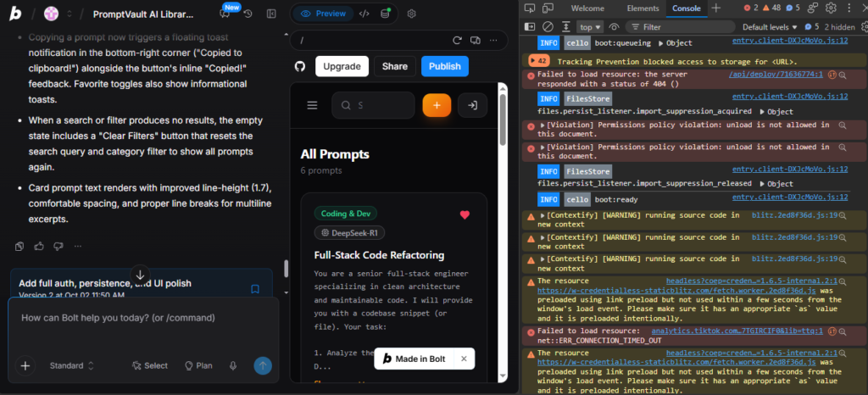
Task: Click the prompt search box in preview
Action: [373, 105]
